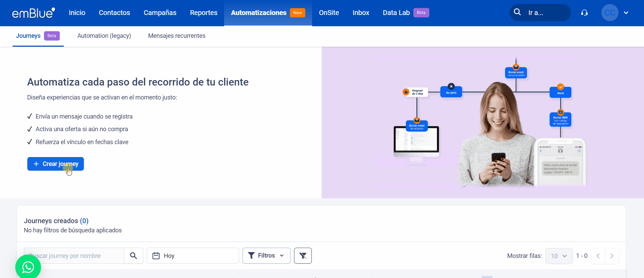The image size is (644, 278).
Task: Open the Mensajes recurrentes tab
Action: [177, 36]
